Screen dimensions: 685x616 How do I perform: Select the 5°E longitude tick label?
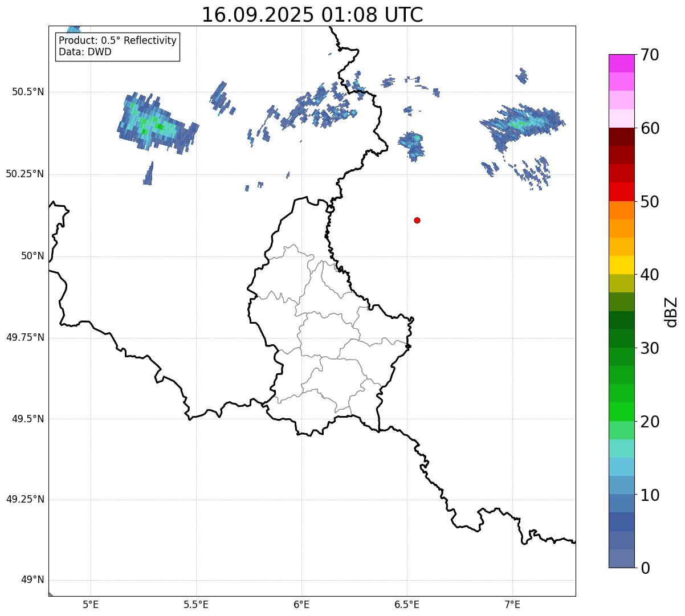(91, 604)
